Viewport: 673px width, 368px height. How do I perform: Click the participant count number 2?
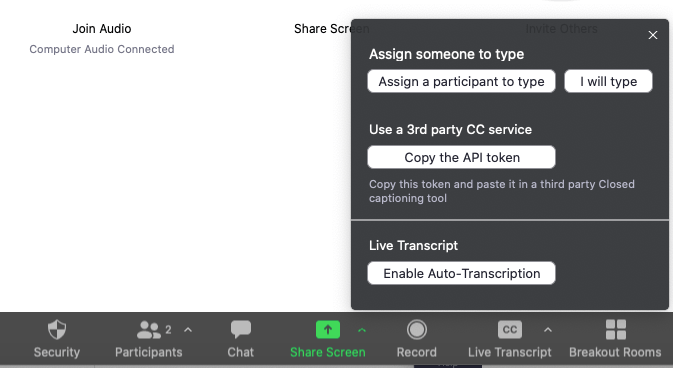[x=168, y=330]
